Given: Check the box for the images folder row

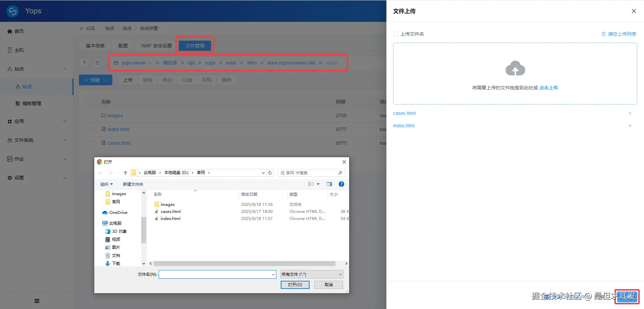Looking at the screenshot, I should tap(90, 116).
